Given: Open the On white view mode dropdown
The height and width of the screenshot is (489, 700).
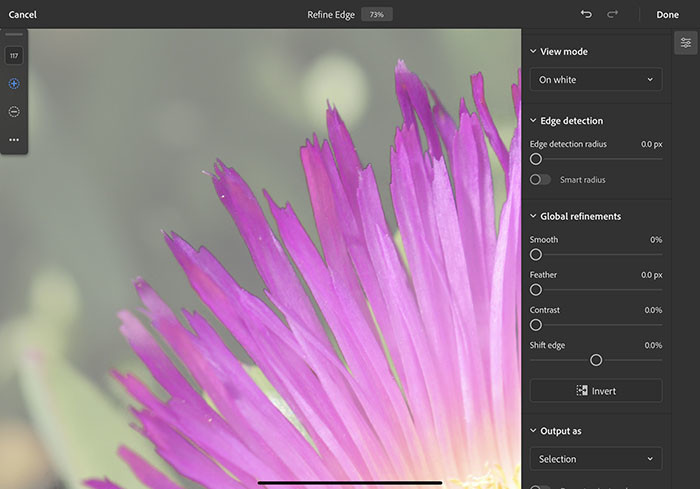Looking at the screenshot, I should pos(595,80).
